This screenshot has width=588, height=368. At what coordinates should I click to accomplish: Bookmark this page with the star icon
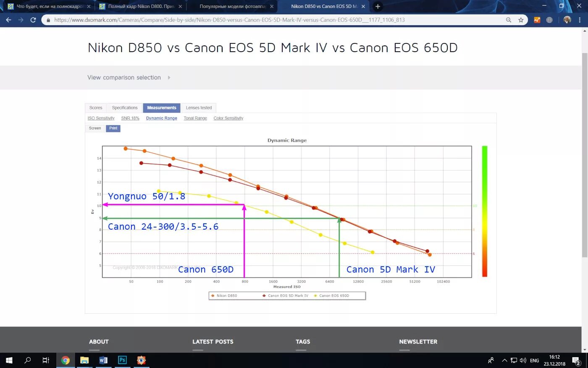(x=521, y=20)
